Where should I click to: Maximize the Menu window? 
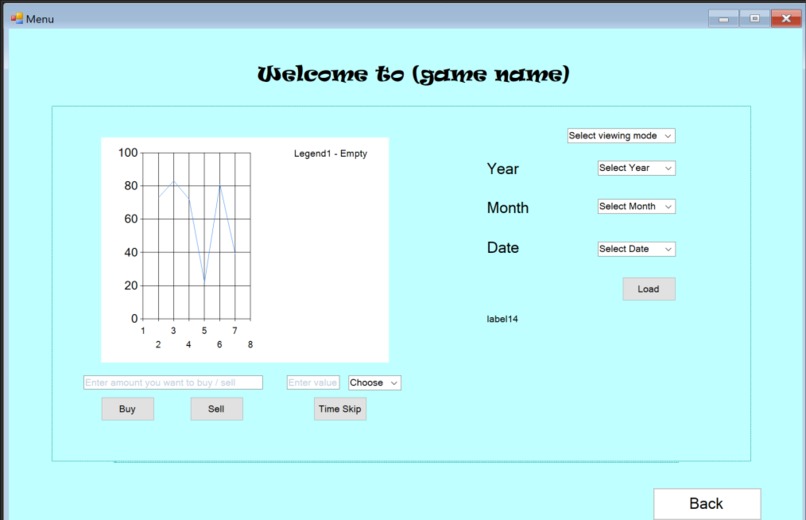point(755,19)
